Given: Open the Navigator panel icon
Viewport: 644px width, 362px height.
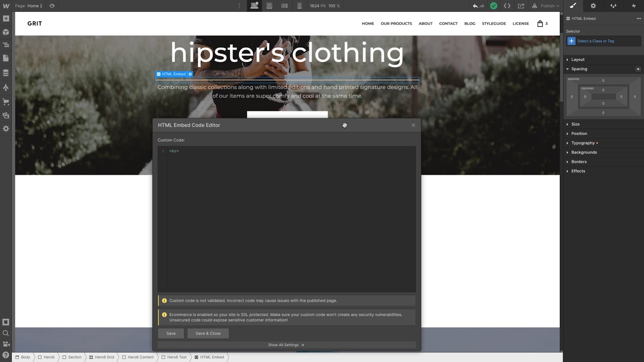Looking at the screenshot, I should click(6, 45).
